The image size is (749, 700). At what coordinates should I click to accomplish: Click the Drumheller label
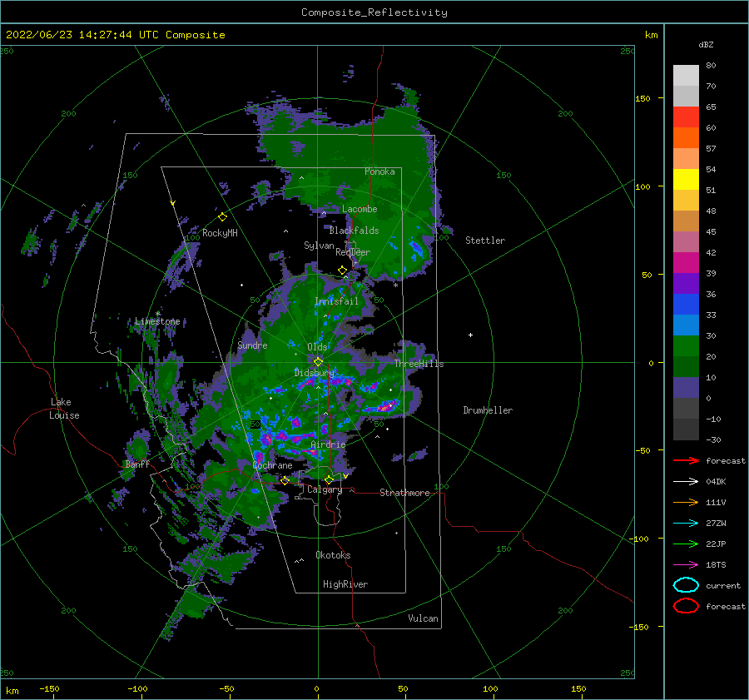tap(488, 410)
